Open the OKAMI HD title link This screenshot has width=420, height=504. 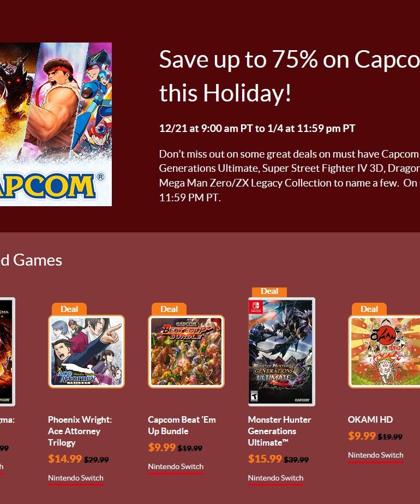point(370,419)
